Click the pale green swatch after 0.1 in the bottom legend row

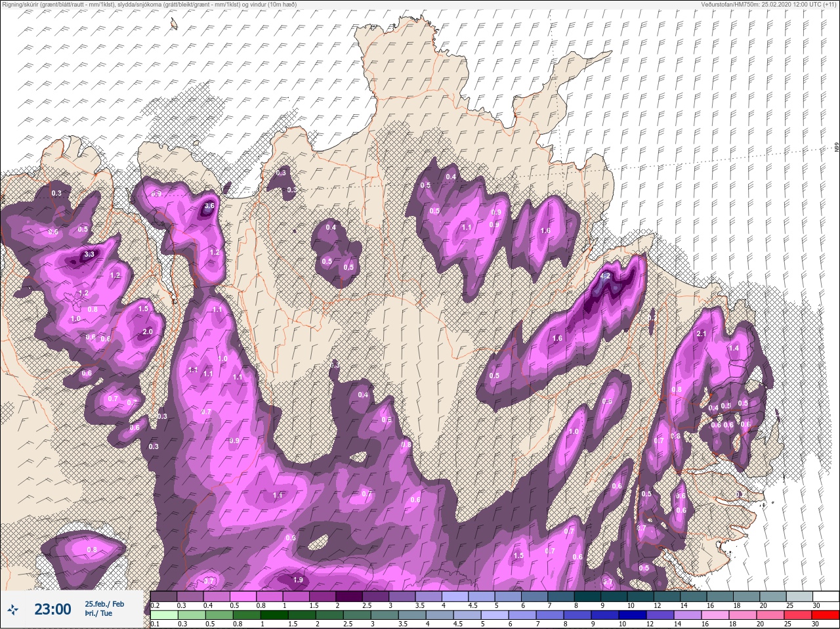[x=163, y=615]
